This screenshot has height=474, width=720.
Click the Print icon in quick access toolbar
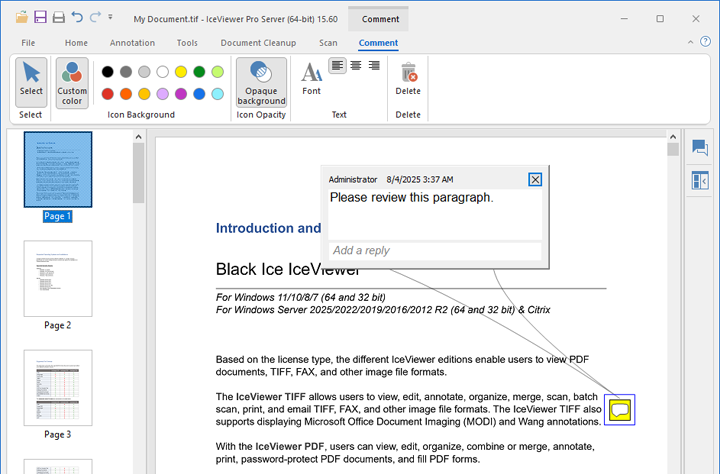(x=58, y=18)
